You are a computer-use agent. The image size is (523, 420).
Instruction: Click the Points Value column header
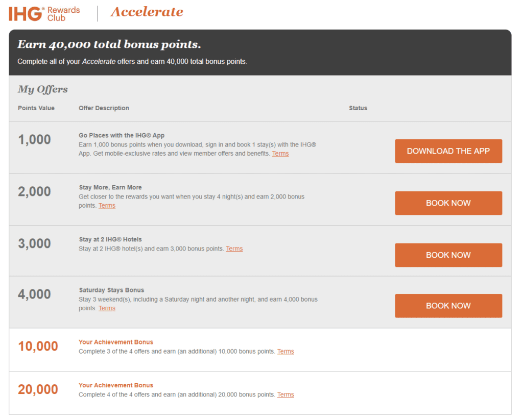click(x=36, y=108)
